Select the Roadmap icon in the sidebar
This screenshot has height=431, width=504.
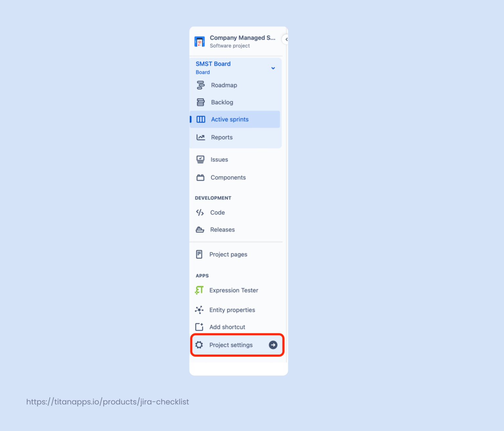200,85
